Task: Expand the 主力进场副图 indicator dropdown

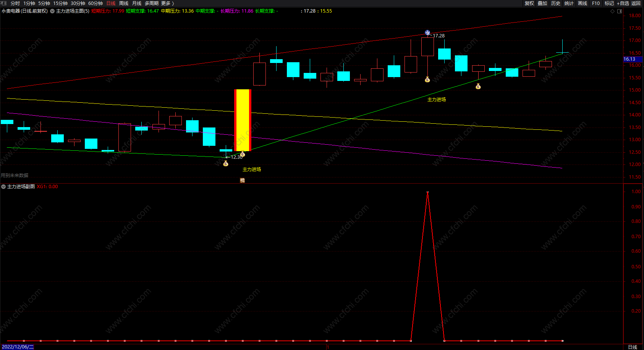Action: [3, 187]
